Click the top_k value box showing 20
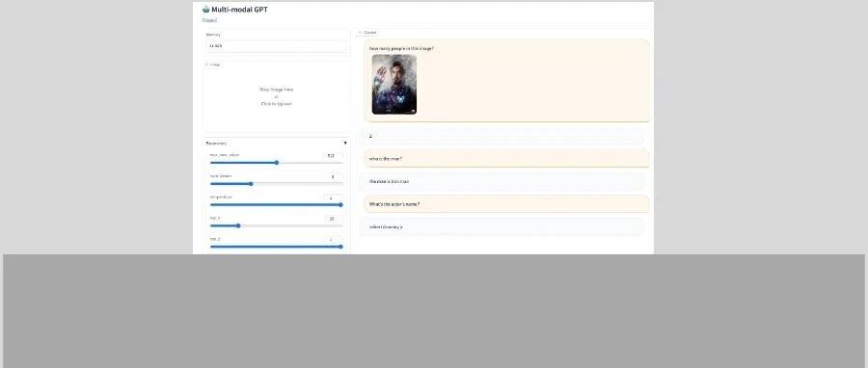 coord(333,219)
